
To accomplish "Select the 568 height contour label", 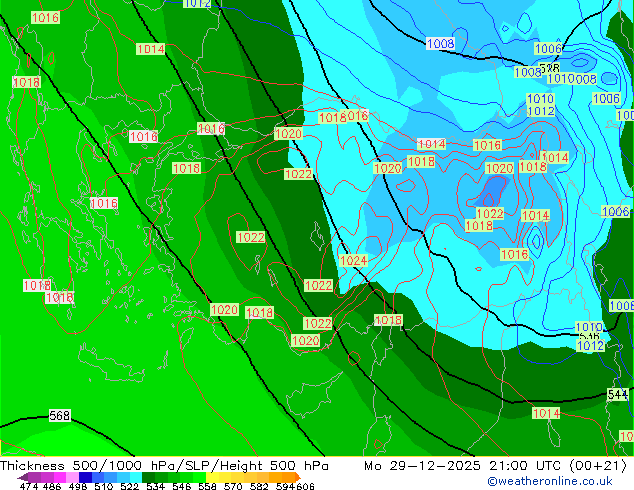I will [59, 416].
